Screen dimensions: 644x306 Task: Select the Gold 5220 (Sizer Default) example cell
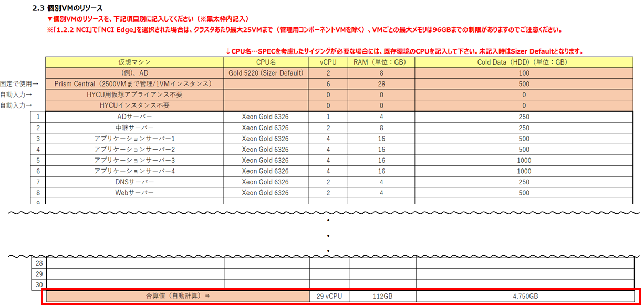[265, 73]
